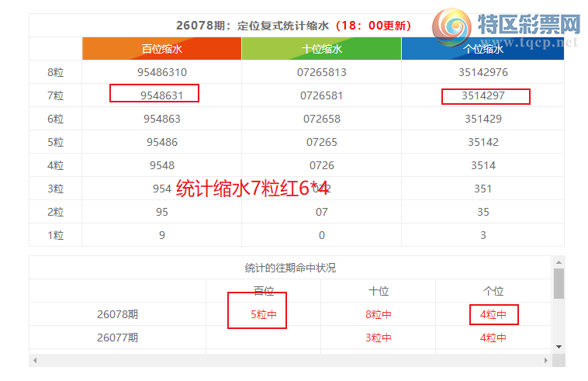The width and height of the screenshot is (588, 381).
Task: Click the value 07 in 2粒 row
Action: tap(322, 212)
